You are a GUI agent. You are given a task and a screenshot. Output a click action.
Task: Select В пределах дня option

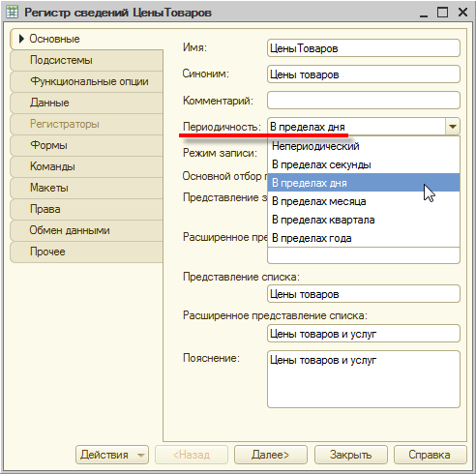pos(364,183)
